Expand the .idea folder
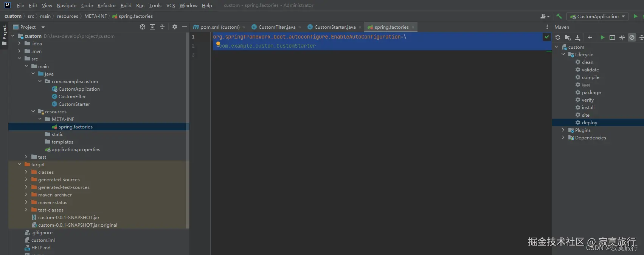The height and width of the screenshot is (255, 644). pos(19,43)
